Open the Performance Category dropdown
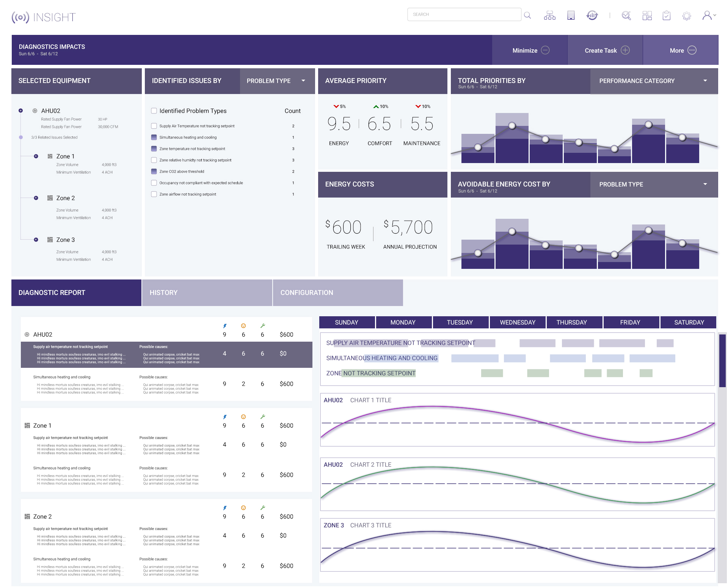This screenshot has height=587, width=728. [653, 81]
